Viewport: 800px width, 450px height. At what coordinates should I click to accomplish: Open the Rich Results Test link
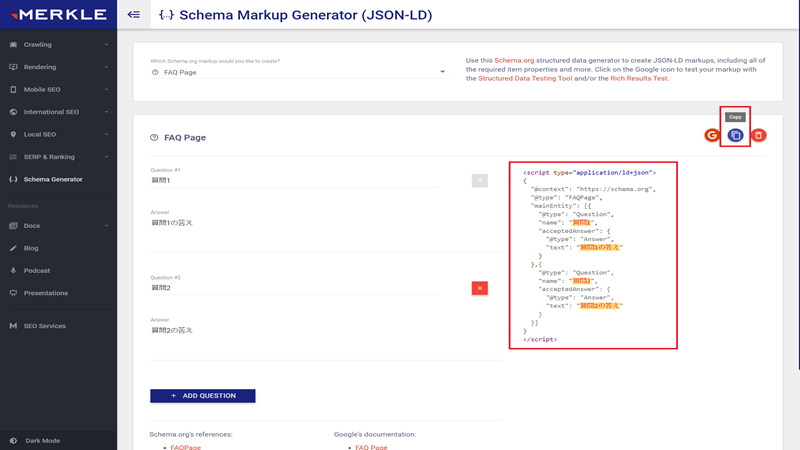coord(639,79)
